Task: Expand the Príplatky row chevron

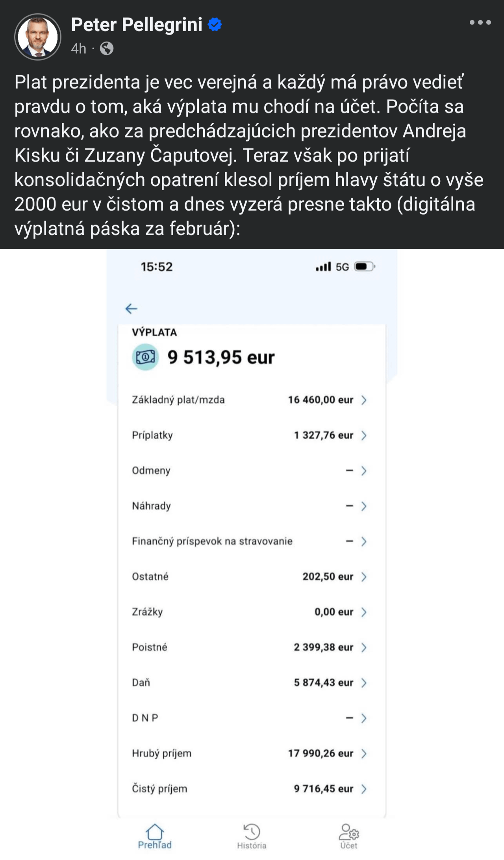Action: (x=364, y=436)
